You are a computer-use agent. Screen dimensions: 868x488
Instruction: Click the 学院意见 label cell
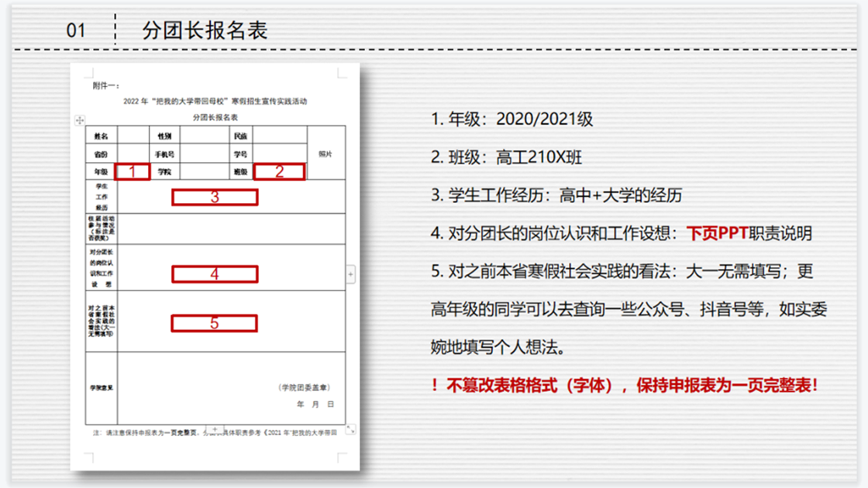pyautogui.click(x=102, y=388)
